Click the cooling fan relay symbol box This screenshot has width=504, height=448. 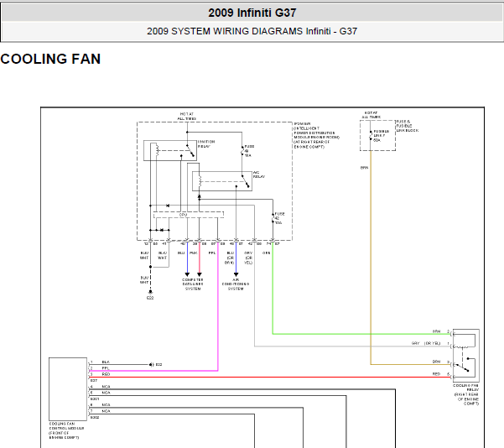[x=466, y=356]
